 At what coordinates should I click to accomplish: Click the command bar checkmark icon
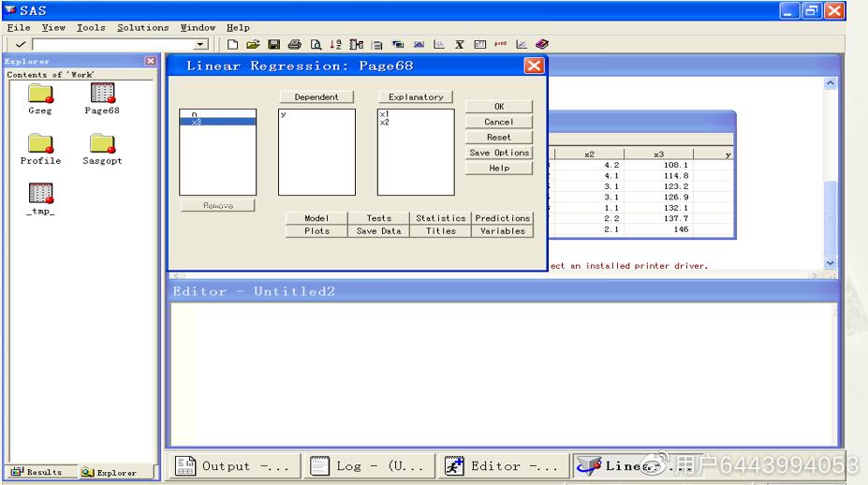20,45
